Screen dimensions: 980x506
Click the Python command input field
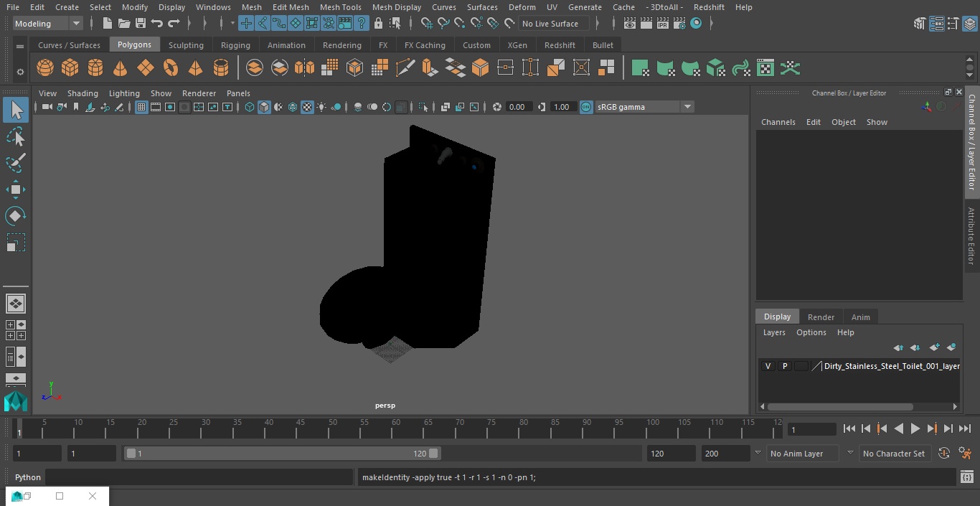coord(199,477)
